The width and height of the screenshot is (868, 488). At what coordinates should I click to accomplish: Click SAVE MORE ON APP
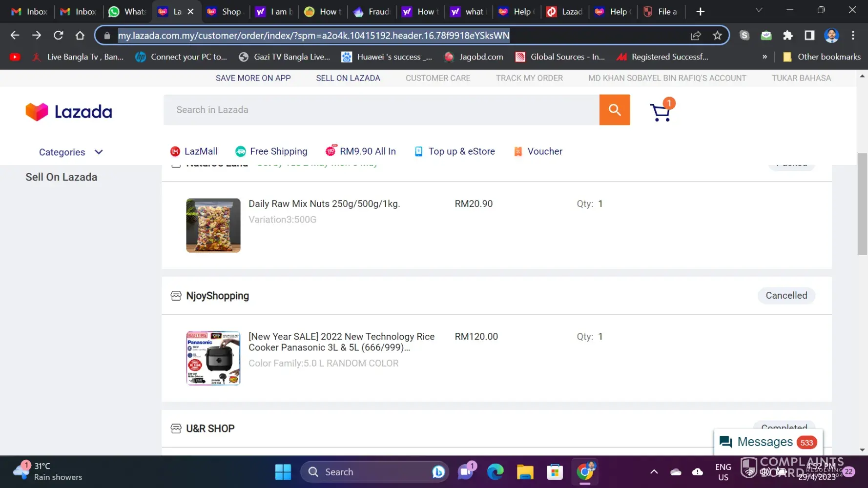coord(253,78)
